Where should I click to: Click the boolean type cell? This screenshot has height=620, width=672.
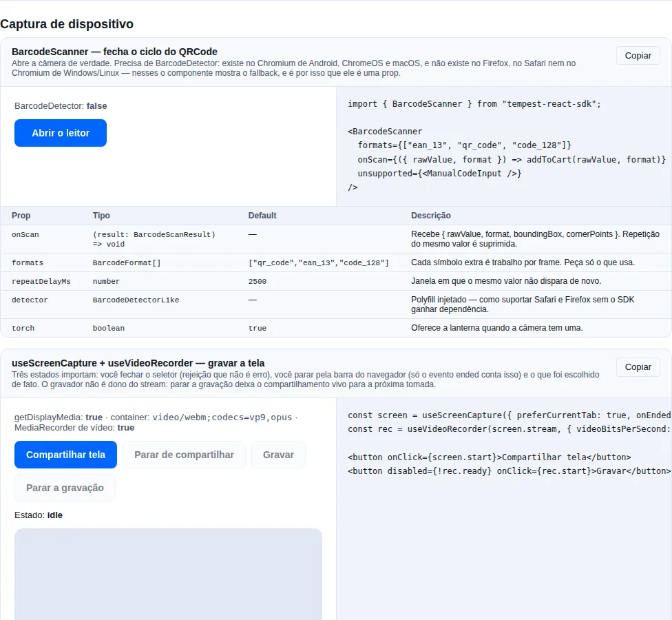(109, 329)
